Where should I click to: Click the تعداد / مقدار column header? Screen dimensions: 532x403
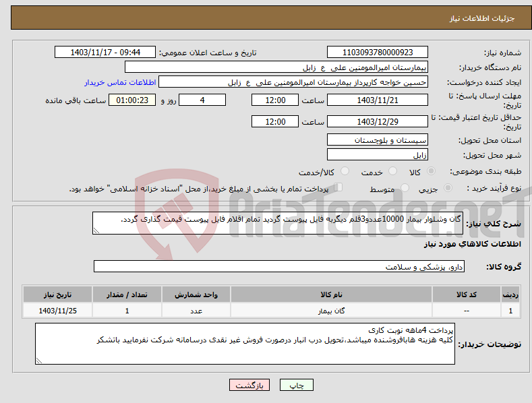(x=127, y=294)
